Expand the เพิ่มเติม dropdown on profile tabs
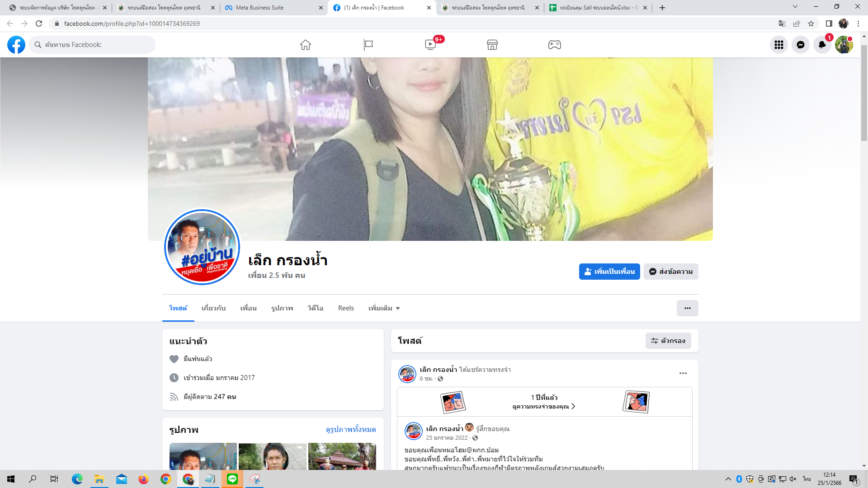Screen dimensions: 868x488 point(384,308)
